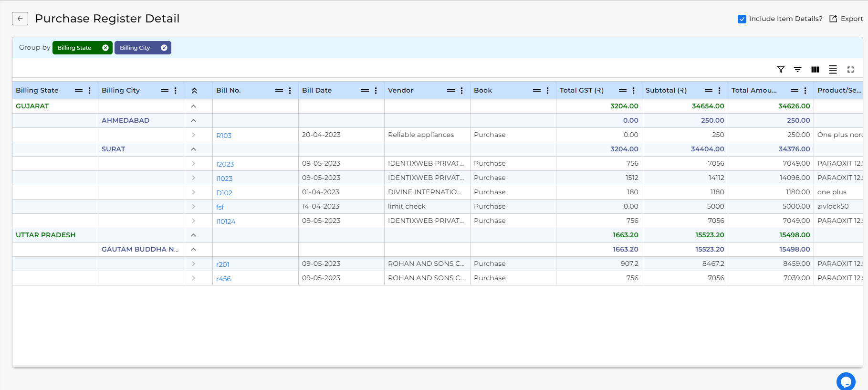Open Billing State column menu dots

(89, 91)
